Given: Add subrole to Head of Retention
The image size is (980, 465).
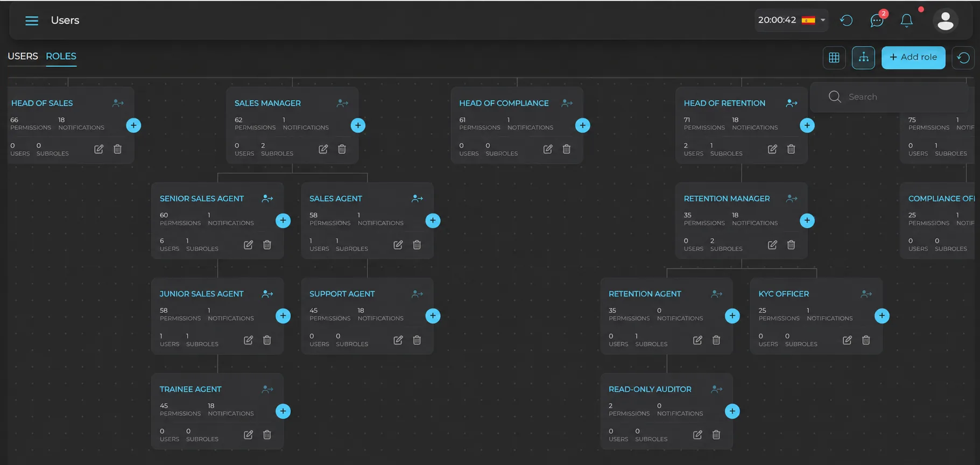Looking at the screenshot, I should (807, 125).
